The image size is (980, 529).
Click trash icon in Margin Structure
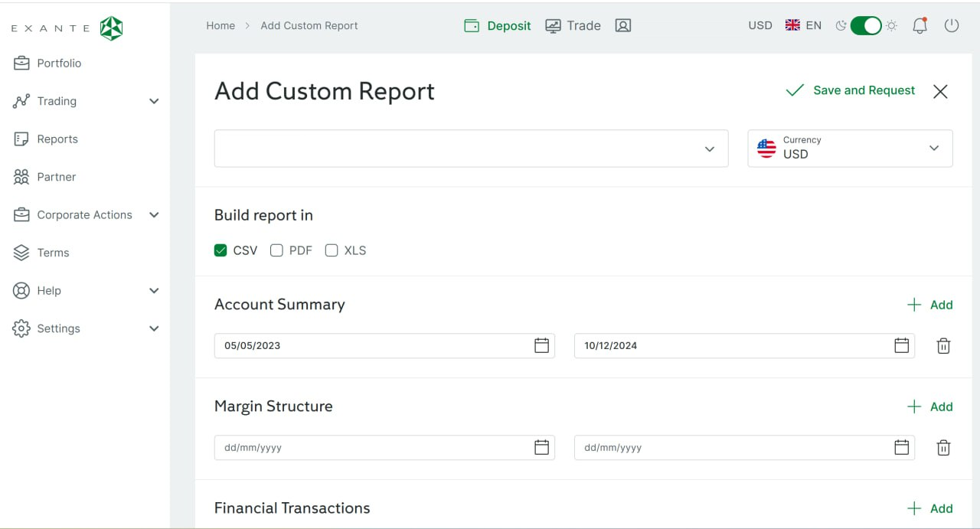pyautogui.click(x=943, y=448)
